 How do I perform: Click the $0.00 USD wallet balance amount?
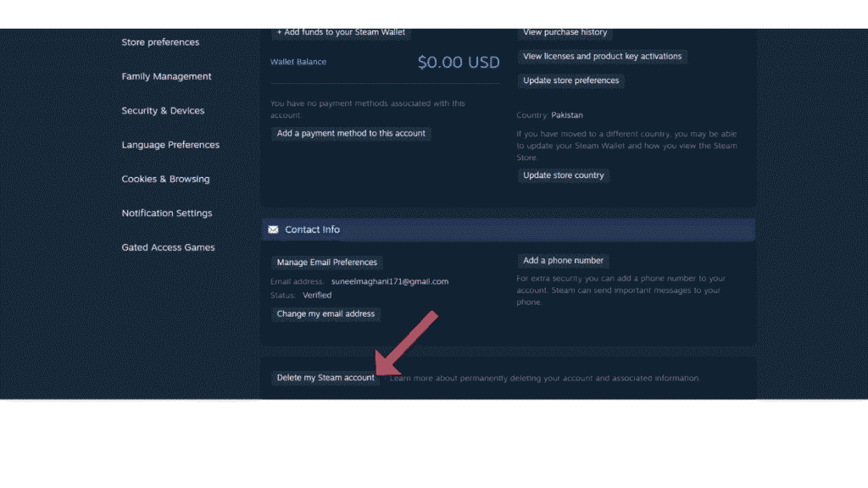pyautogui.click(x=459, y=62)
